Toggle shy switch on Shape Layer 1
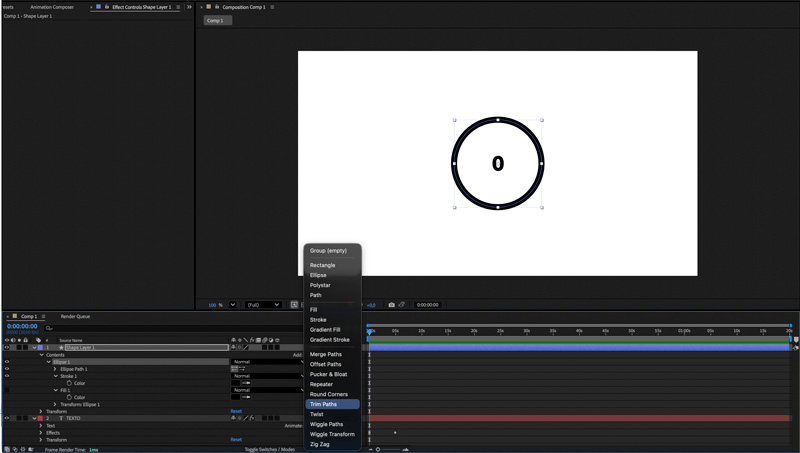 (233, 347)
